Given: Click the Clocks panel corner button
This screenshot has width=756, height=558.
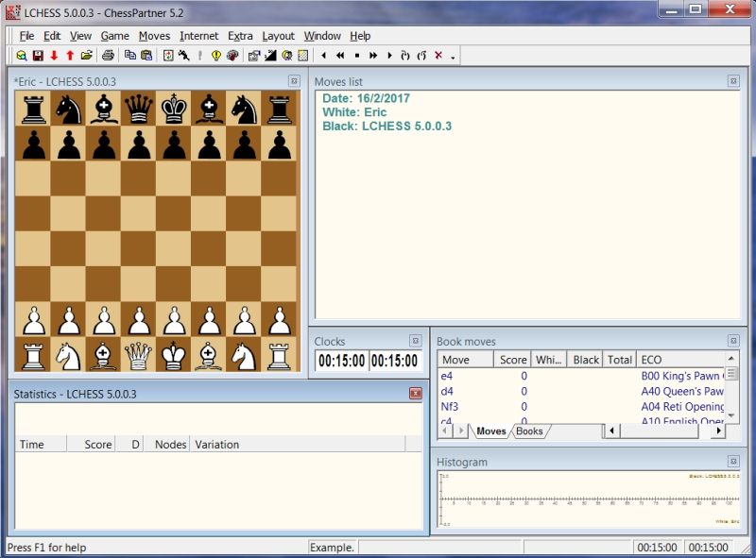Looking at the screenshot, I should point(415,341).
